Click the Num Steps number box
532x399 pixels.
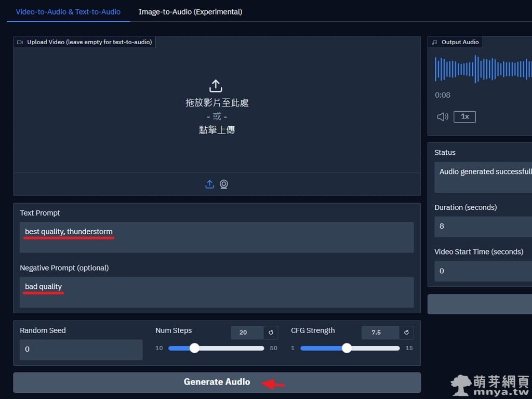coord(247,332)
